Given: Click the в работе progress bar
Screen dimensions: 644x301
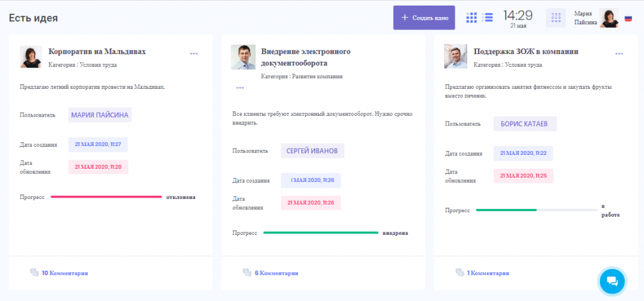Looking at the screenshot, I should [x=536, y=210].
